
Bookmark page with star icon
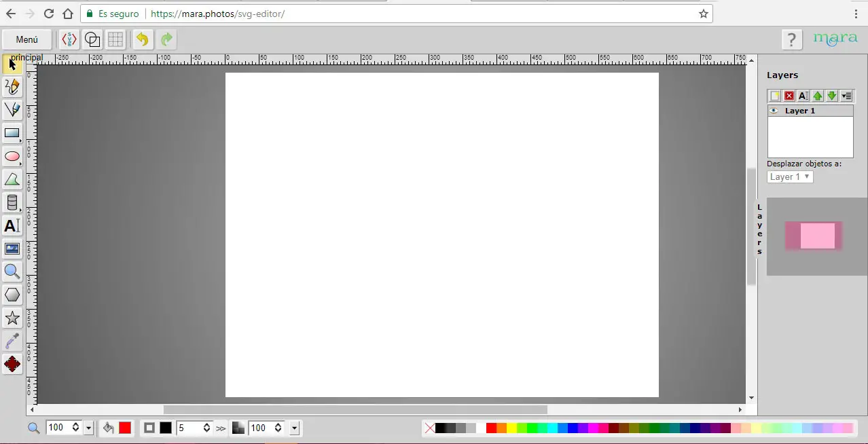704,14
